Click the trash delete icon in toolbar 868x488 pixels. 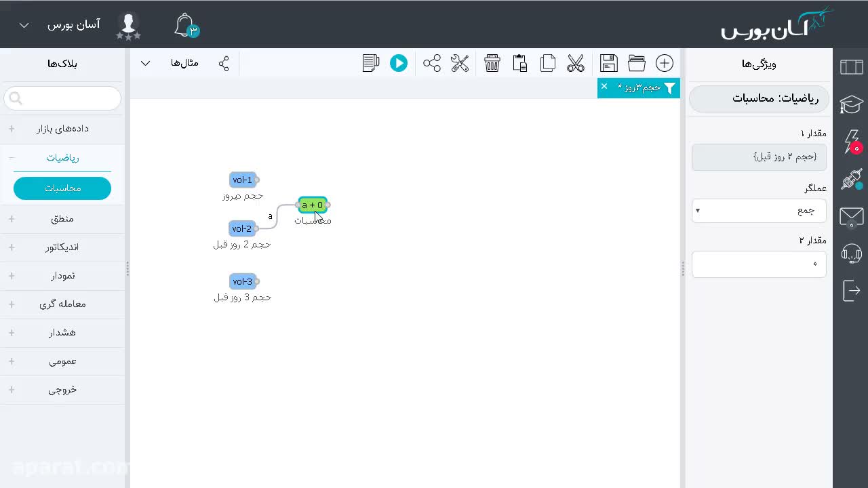[492, 64]
